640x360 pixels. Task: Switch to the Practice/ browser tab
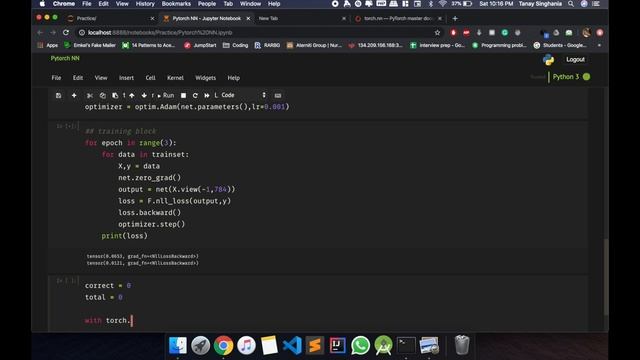[x=110, y=18]
